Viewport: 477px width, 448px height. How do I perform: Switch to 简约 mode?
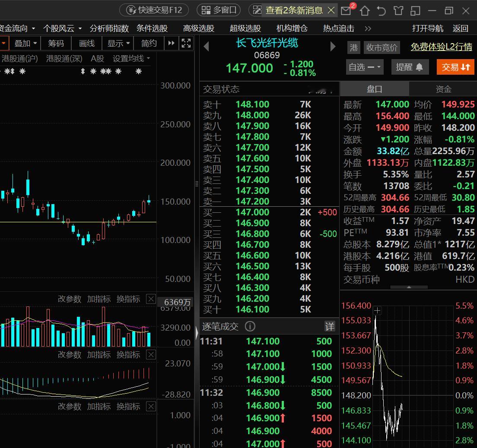point(149,43)
